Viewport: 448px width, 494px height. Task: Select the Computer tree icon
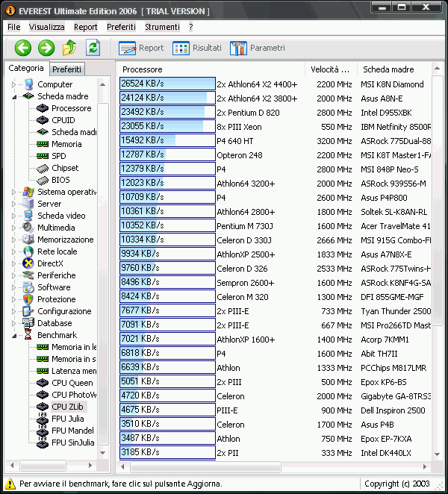click(x=28, y=84)
